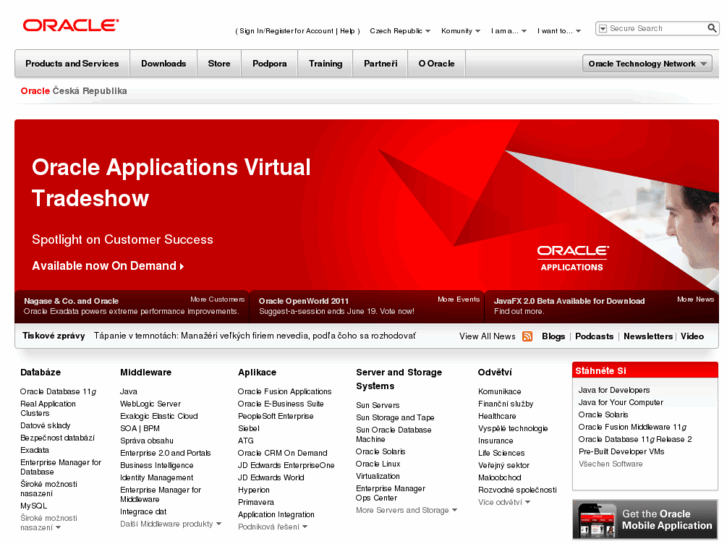Click 'Oracle Database 11g' link under Databáze
Viewport: 727px width, 545px height.
pos(58,391)
